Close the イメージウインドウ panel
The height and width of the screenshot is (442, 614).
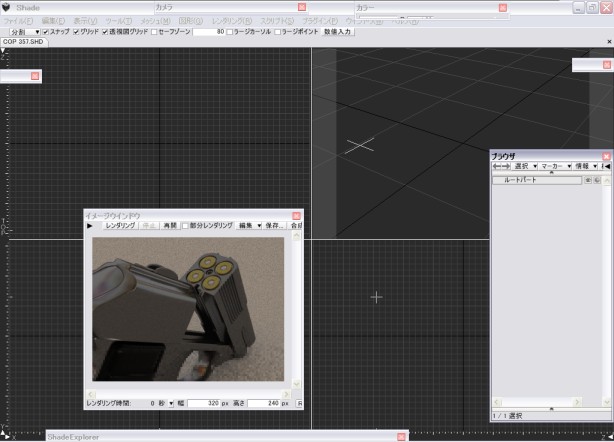tap(296, 215)
